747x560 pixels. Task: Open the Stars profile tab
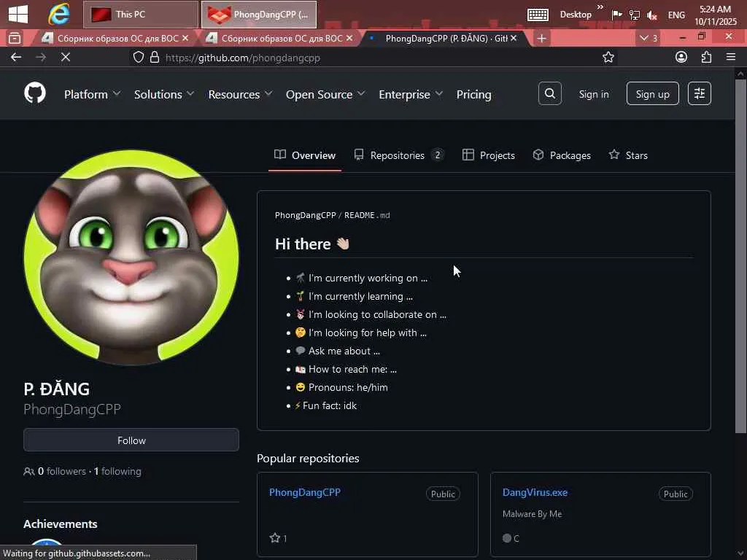pos(628,155)
